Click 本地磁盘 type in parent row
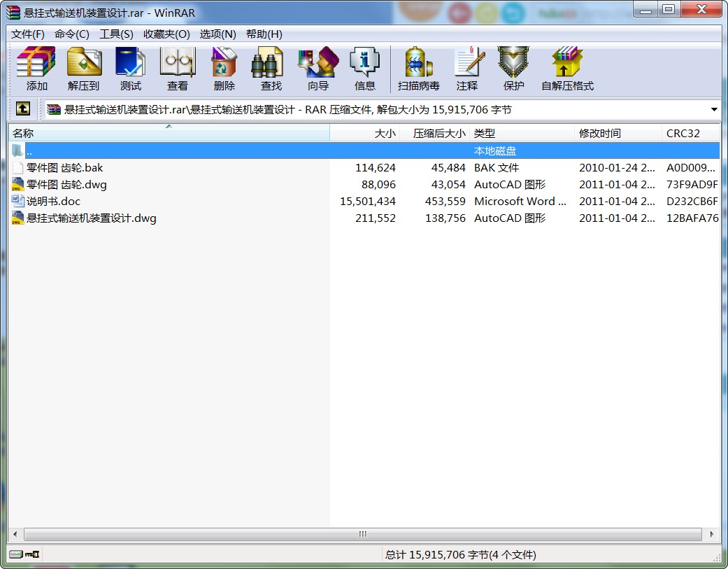This screenshot has height=569, width=728. (495, 151)
